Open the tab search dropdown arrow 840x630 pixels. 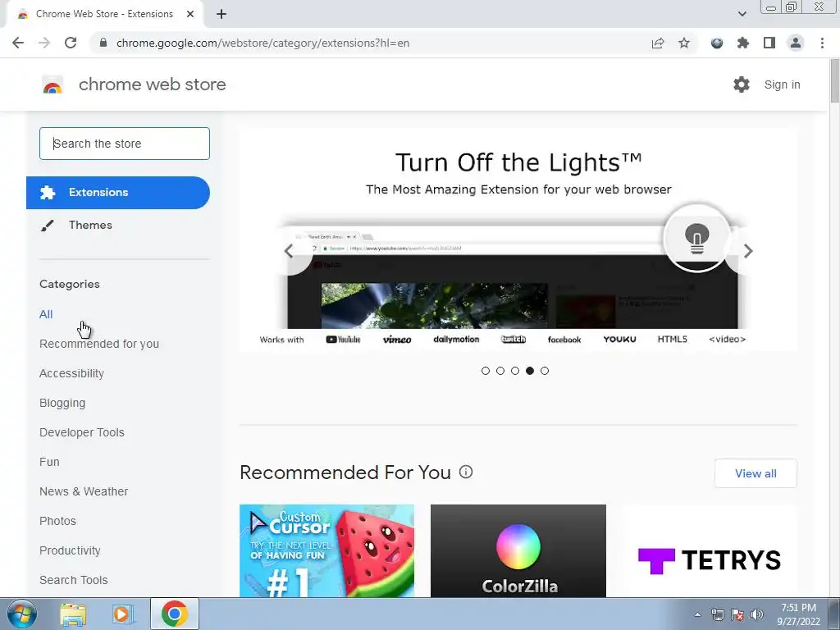click(742, 14)
